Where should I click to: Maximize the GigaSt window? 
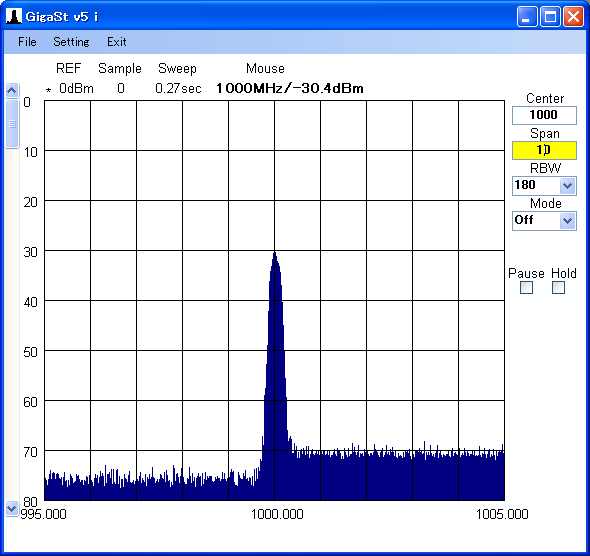pyautogui.click(x=550, y=17)
